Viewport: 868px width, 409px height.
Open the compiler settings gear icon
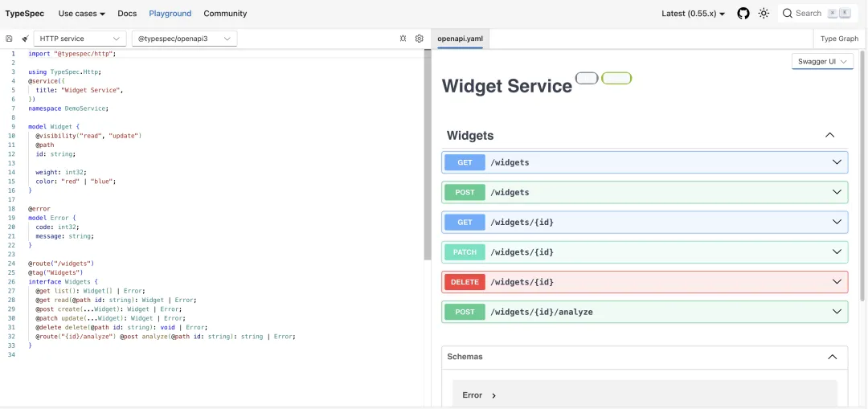(419, 39)
